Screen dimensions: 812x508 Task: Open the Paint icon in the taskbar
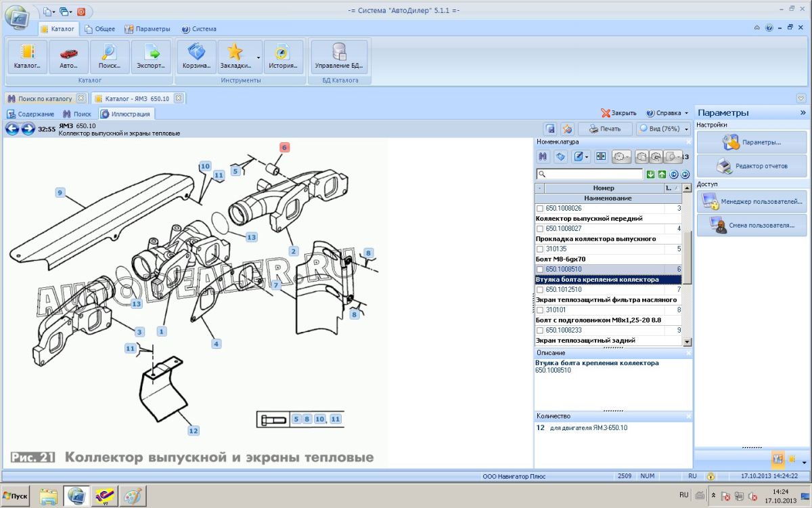(x=131, y=496)
